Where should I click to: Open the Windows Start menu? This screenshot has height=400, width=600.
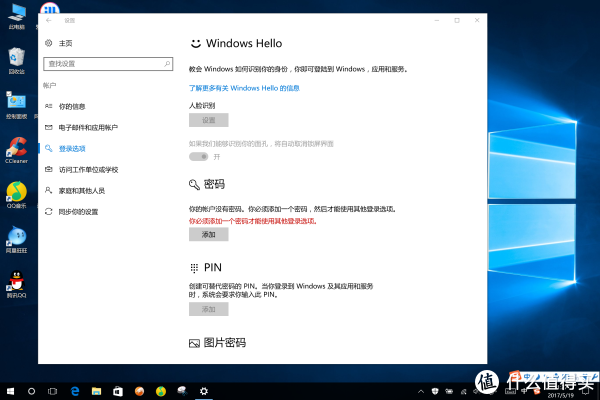(10, 391)
